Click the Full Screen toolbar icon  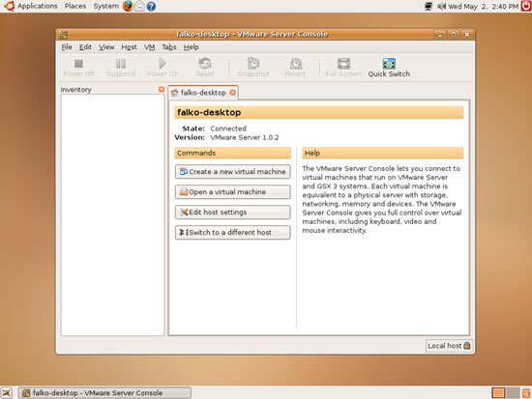(343, 64)
